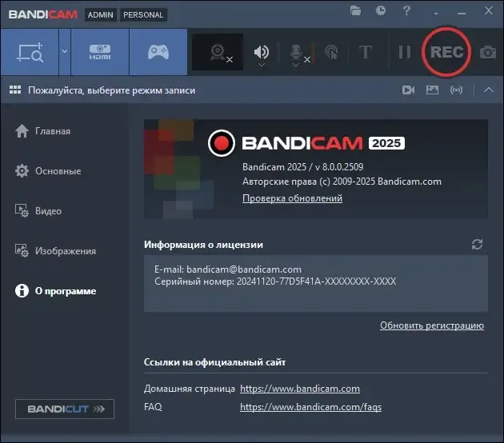Click the Обновить регистрацию link
The image size is (504, 443).
[432, 325]
